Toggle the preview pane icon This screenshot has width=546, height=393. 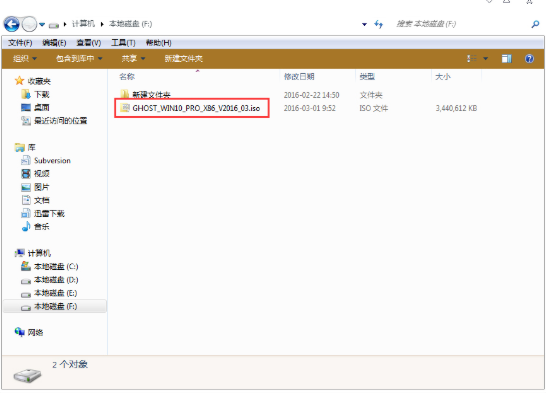pos(506,58)
